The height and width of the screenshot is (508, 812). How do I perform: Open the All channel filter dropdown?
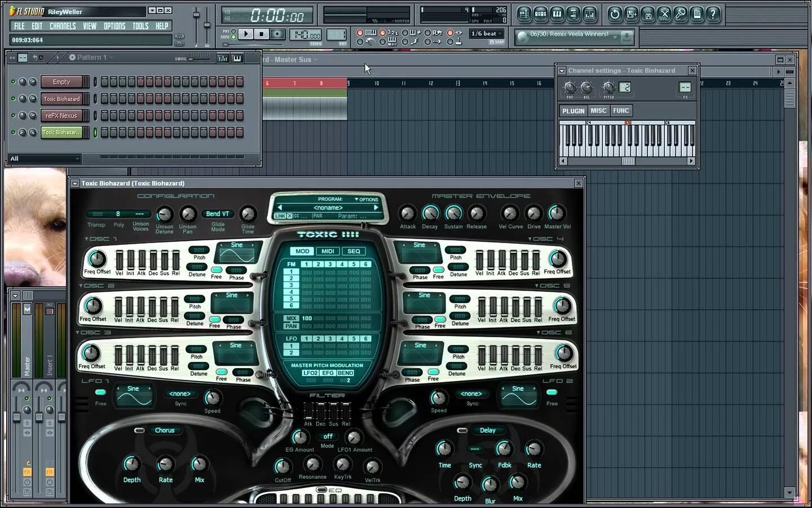pyautogui.click(x=45, y=159)
